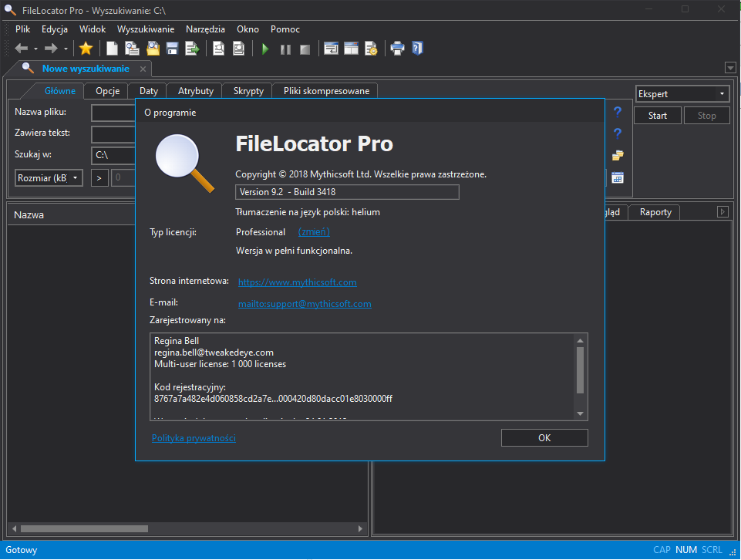Open the Edycja menu
The image size is (741, 560).
pyautogui.click(x=55, y=29)
